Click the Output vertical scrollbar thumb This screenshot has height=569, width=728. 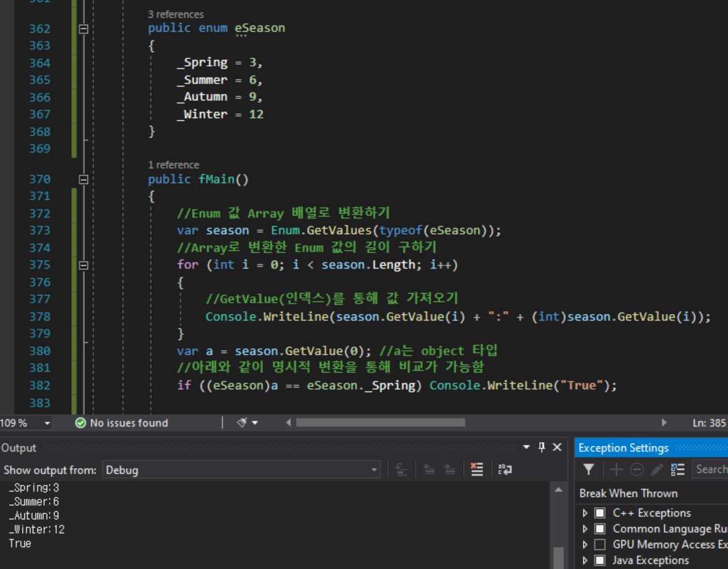pyautogui.click(x=558, y=558)
